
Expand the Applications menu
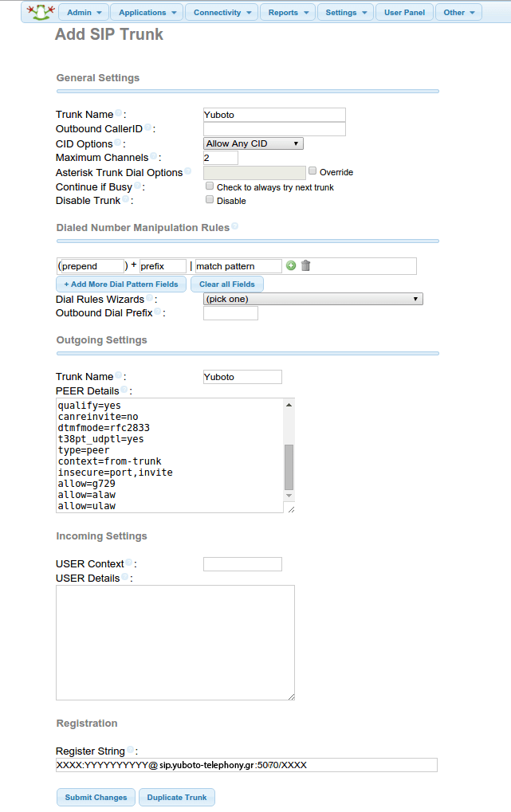click(147, 13)
